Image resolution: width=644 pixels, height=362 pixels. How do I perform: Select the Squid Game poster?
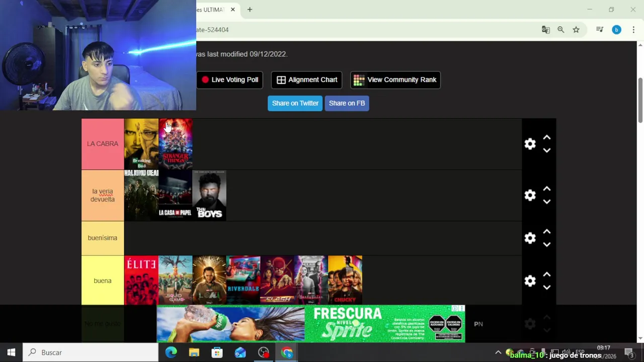tap(176, 280)
